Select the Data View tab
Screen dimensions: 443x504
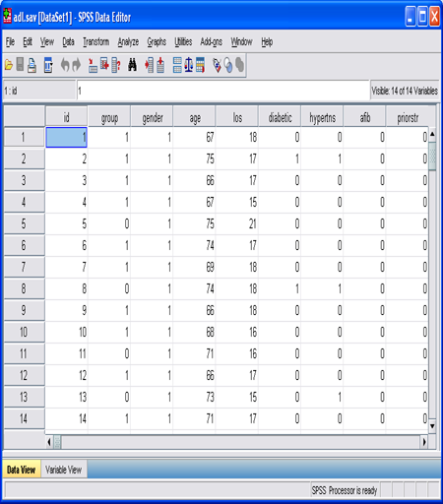coord(22,470)
